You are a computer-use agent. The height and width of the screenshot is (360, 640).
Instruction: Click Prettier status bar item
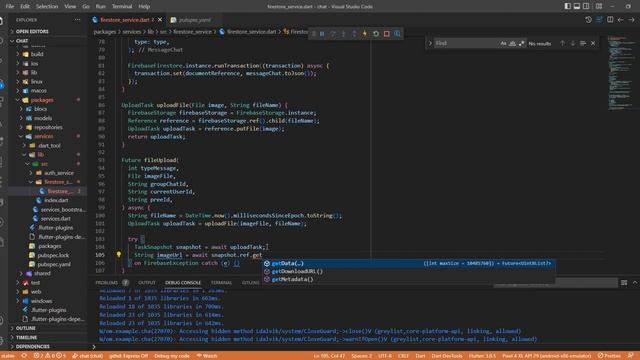tap(609, 356)
